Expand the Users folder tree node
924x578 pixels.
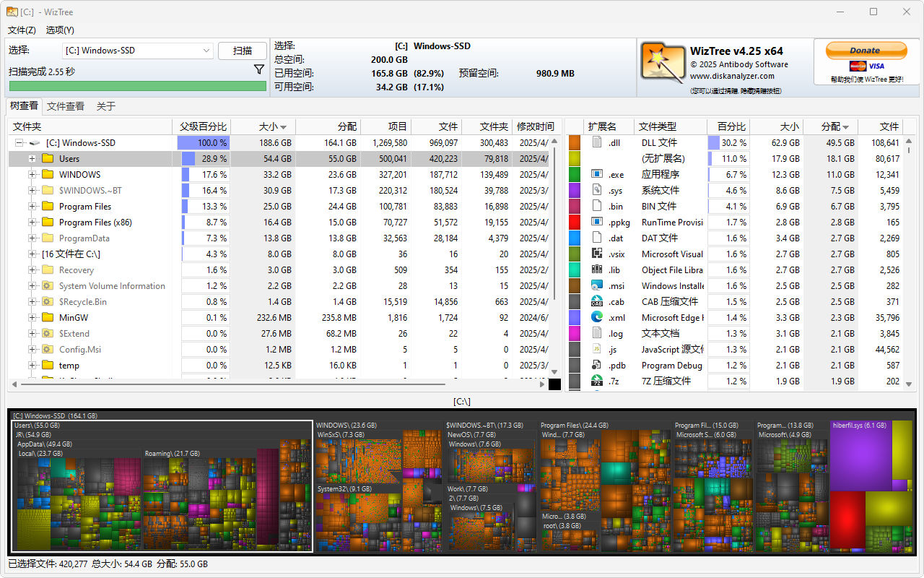pyautogui.click(x=32, y=158)
